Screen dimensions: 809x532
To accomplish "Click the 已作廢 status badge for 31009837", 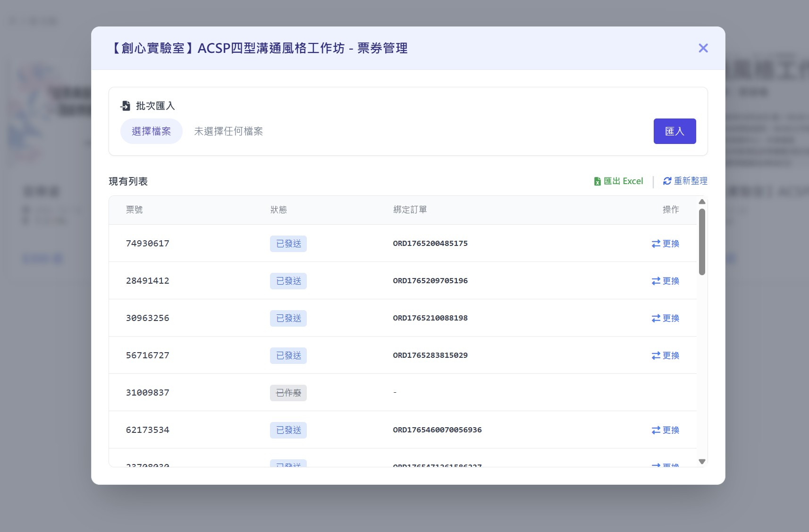I will click(x=288, y=393).
